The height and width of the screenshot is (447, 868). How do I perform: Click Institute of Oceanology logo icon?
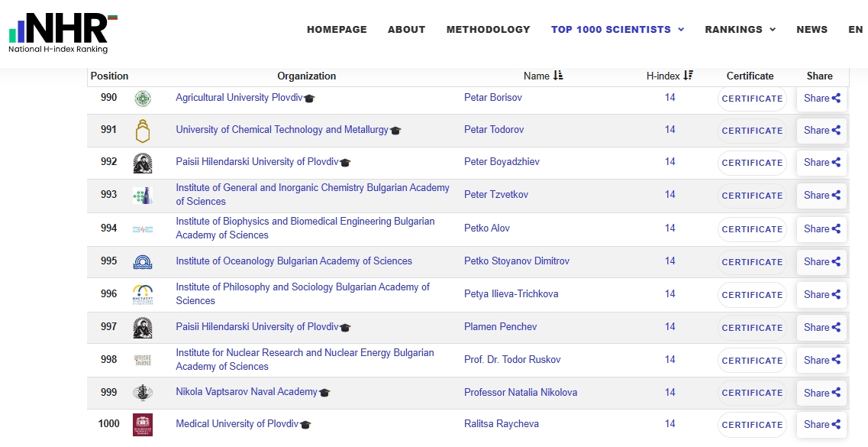click(143, 261)
